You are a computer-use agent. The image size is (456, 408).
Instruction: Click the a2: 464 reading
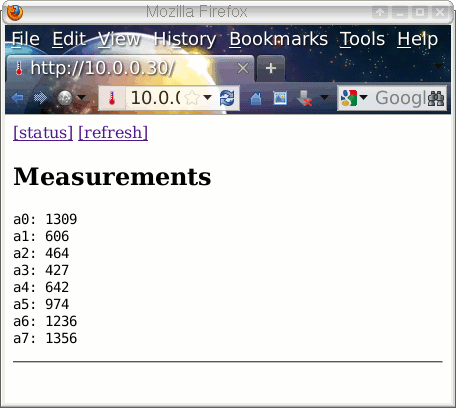tap(41, 253)
